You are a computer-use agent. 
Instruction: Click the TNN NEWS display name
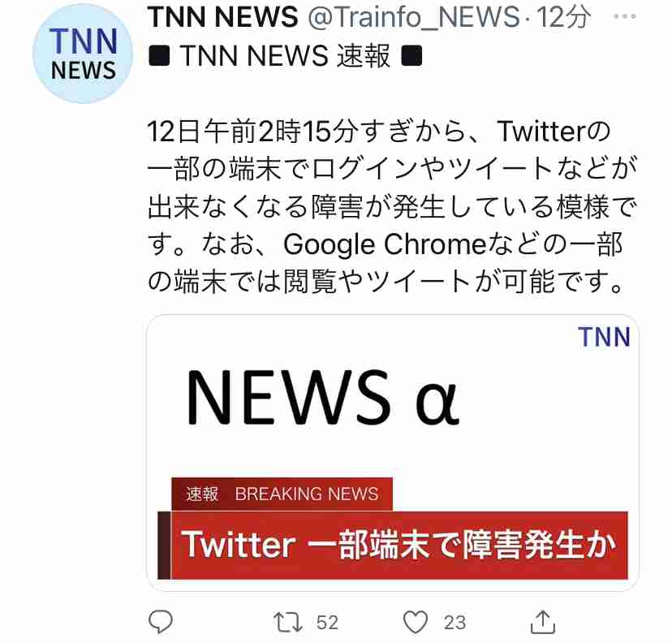point(222,17)
